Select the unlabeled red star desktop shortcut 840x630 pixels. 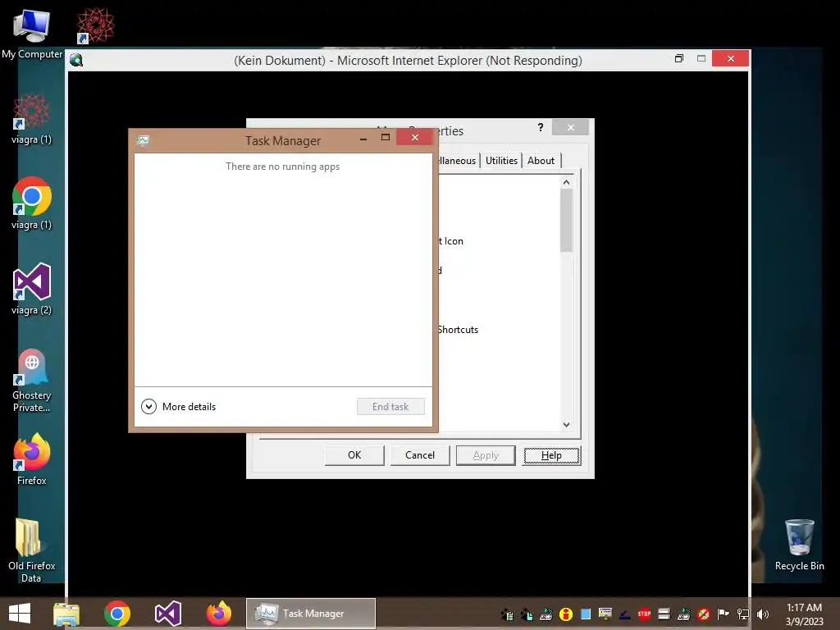point(95,25)
